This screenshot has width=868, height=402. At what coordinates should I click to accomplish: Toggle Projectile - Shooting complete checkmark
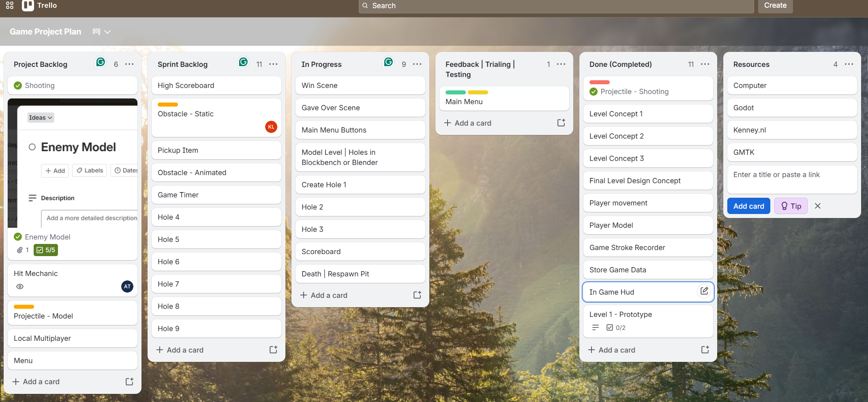click(594, 92)
